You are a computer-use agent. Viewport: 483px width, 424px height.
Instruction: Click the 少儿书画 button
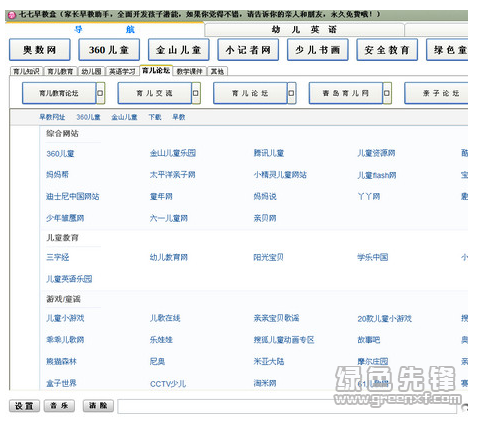318,50
